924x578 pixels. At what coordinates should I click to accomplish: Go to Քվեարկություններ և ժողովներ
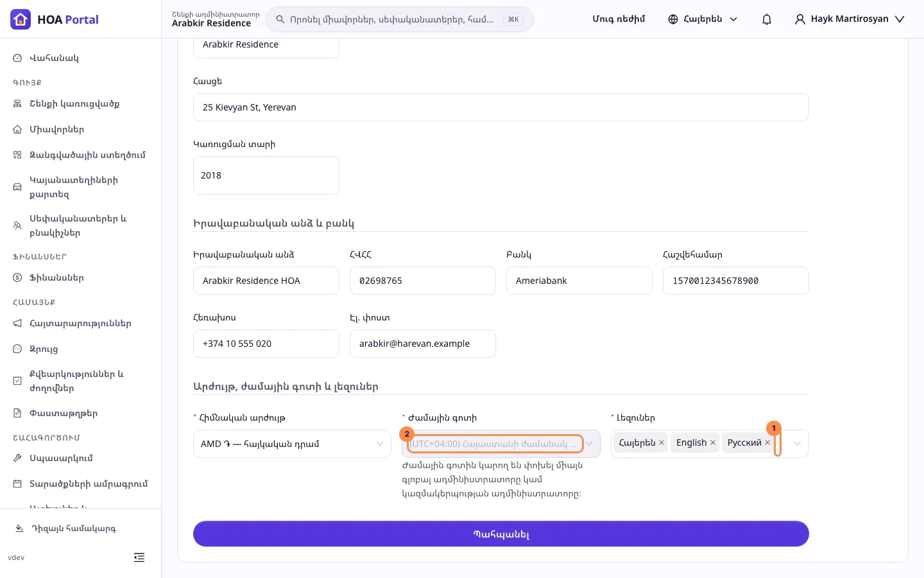80,381
